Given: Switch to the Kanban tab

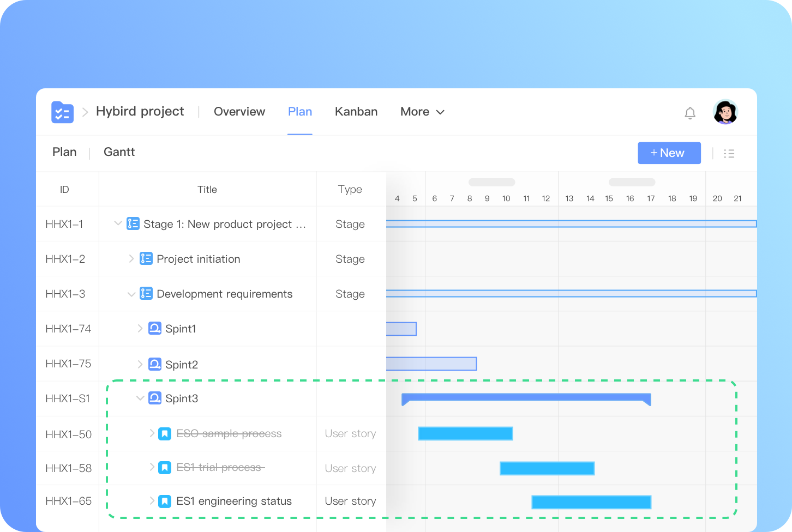Looking at the screenshot, I should click(x=356, y=112).
